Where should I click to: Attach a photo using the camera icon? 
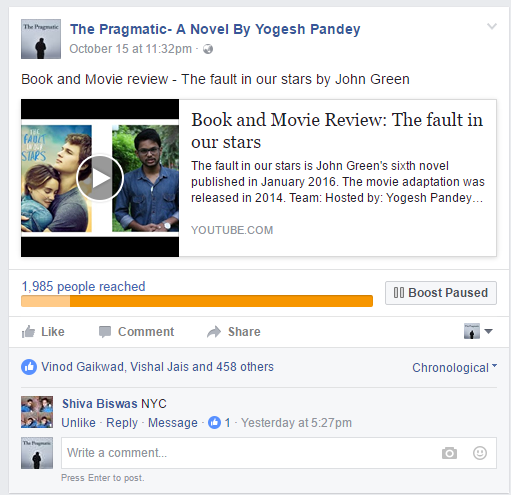click(x=449, y=453)
